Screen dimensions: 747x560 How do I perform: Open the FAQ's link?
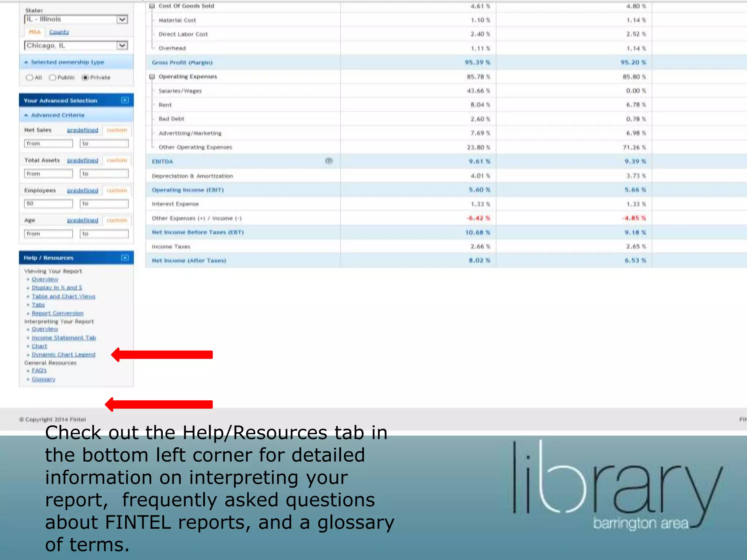pyautogui.click(x=39, y=371)
